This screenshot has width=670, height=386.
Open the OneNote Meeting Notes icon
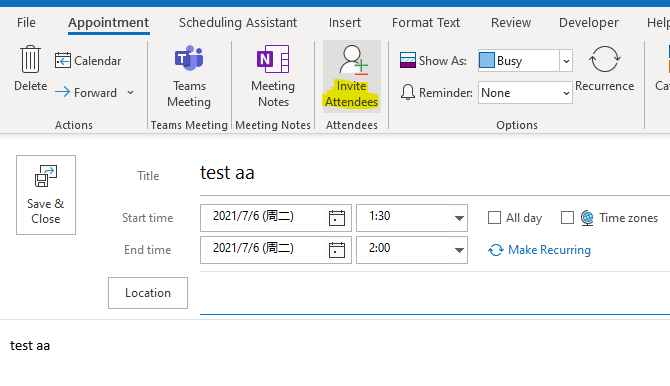(x=273, y=59)
